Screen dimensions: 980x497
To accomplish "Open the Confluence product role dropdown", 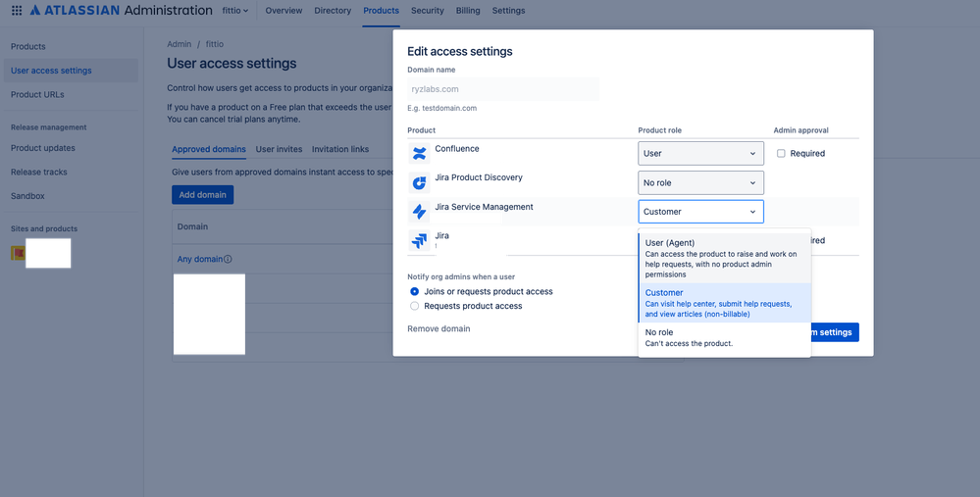I will click(700, 154).
